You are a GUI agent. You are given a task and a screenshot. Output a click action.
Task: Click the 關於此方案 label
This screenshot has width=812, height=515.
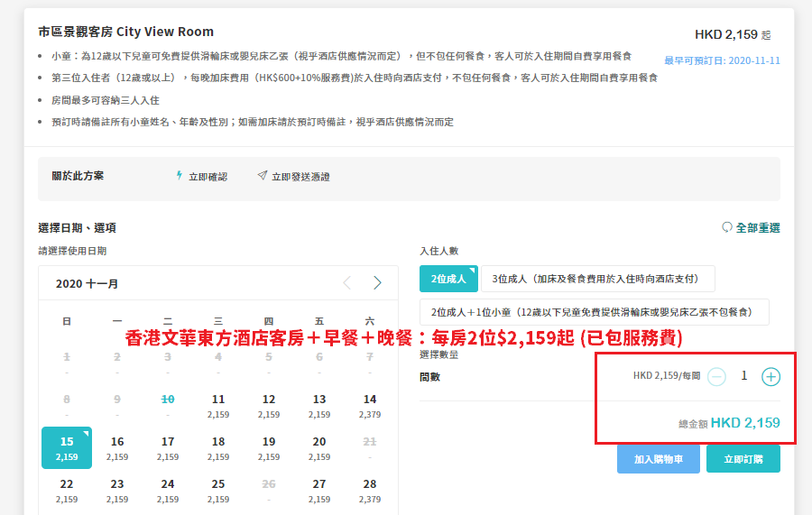pos(78,176)
